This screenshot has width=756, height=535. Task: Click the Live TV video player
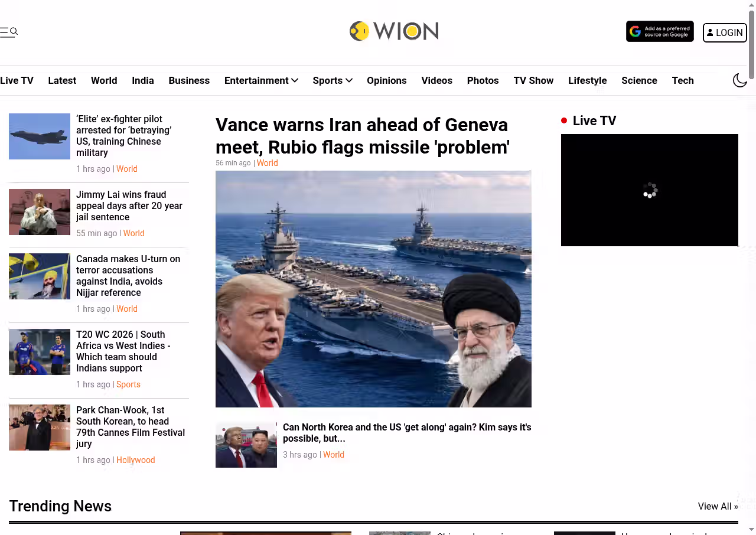coord(650,190)
